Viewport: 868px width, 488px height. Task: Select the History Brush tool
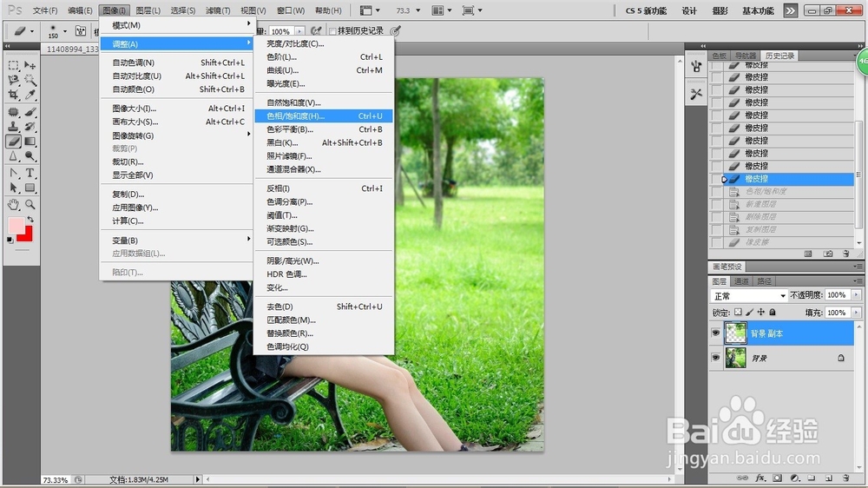pos(30,126)
